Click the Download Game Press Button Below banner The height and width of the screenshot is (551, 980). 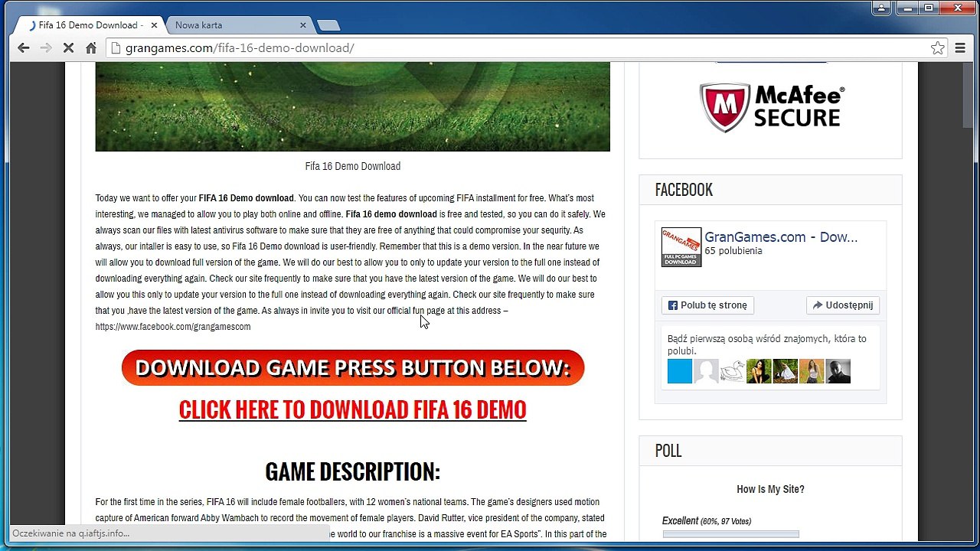[x=352, y=368]
